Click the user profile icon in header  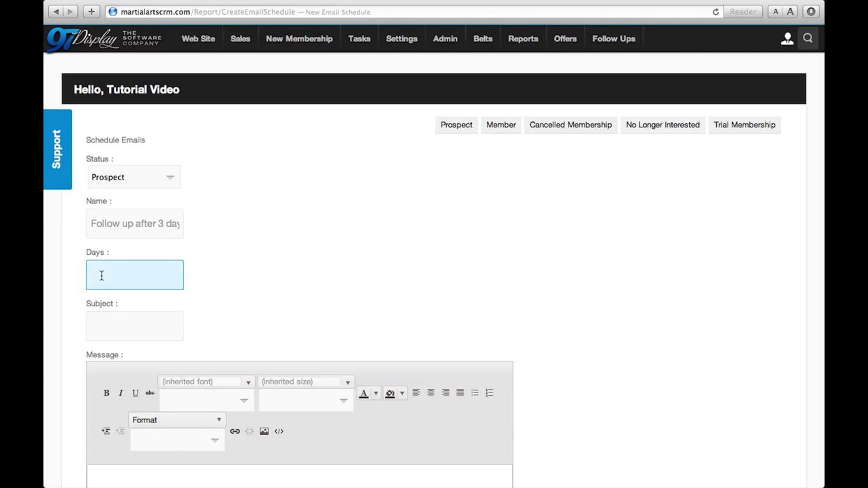(787, 39)
